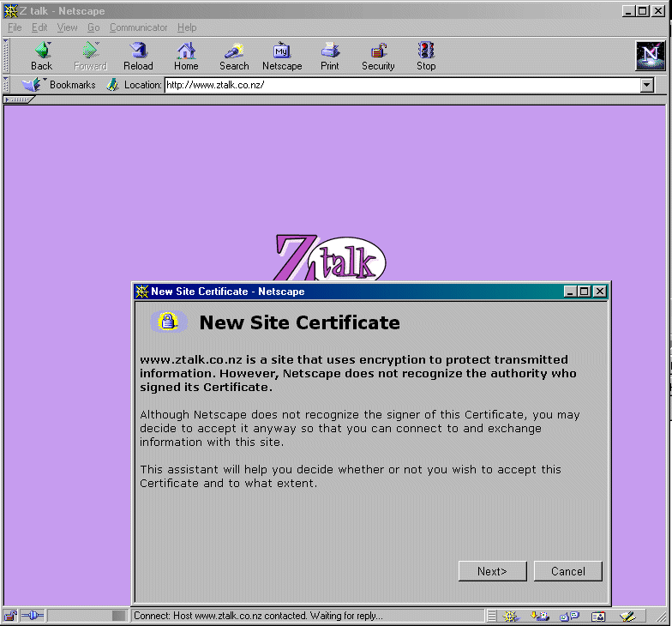
Task: Click the status bar security padlock icon
Action: point(11,616)
